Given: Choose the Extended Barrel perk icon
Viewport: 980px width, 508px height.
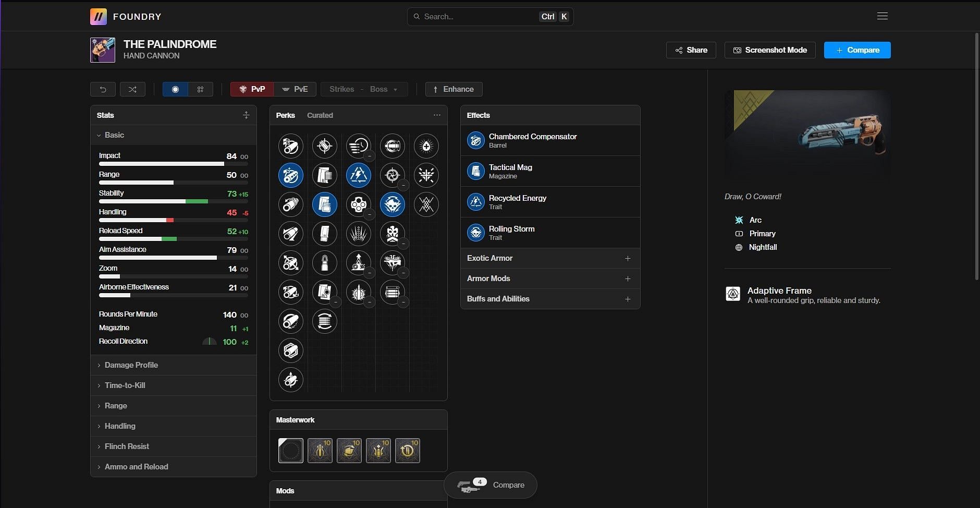Looking at the screenshot, I should point(290,234).
